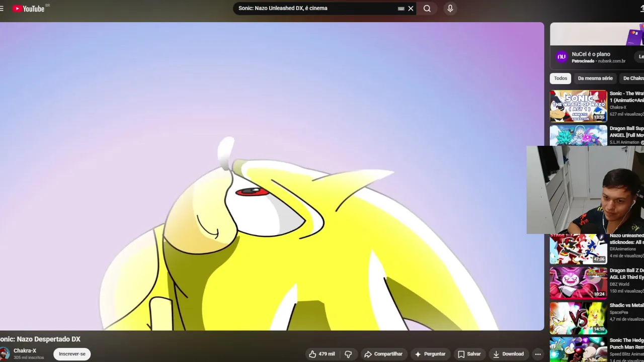Open the Shadic vs Metal video title
Viewport: 644px width, 362px height.
click(626, 305)
